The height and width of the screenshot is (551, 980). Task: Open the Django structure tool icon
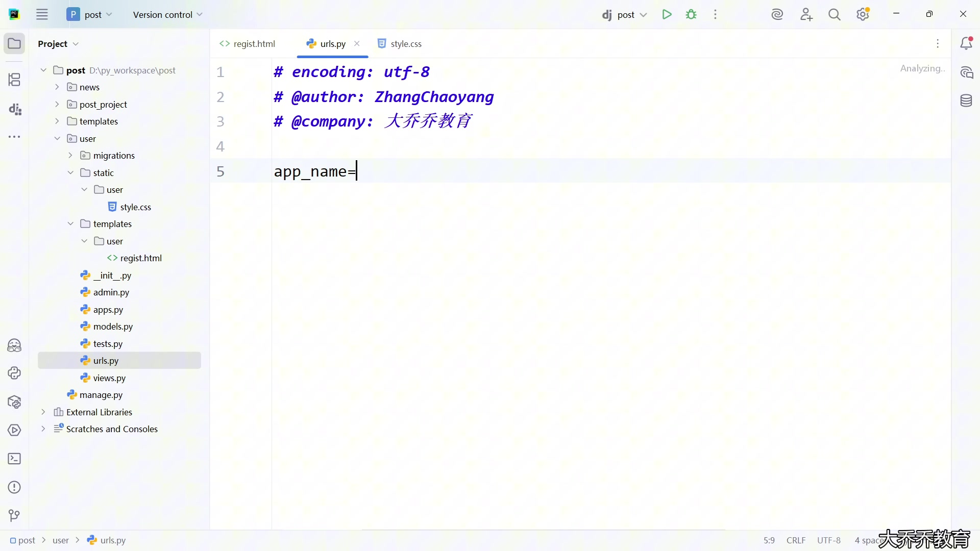pyautogui.click(x=14, y=109)
